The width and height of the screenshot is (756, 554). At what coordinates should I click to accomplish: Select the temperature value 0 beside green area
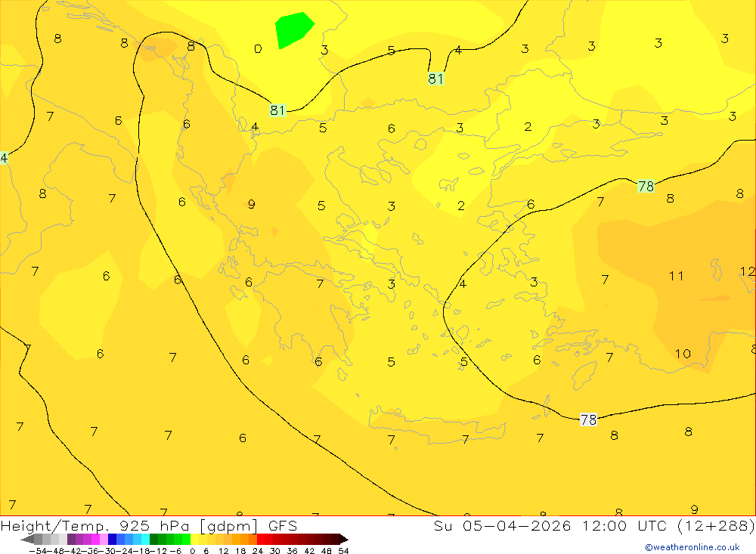(x=258, y=48)
